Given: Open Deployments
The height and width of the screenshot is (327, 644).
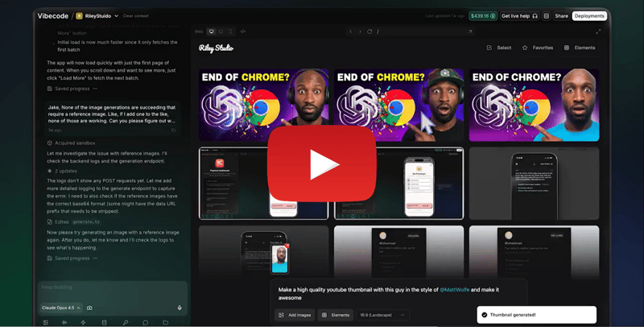Looking at the screenshot, I should coord(589,16).
